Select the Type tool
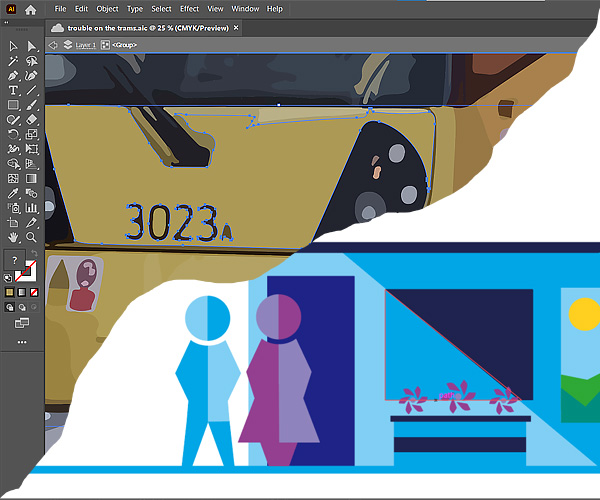600x500 pixels. [13, 91]
